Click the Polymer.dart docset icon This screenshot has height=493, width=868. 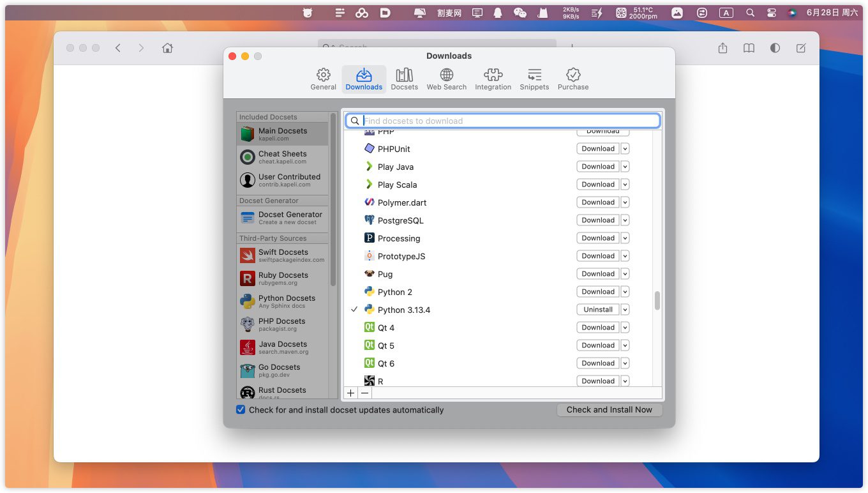369,202
